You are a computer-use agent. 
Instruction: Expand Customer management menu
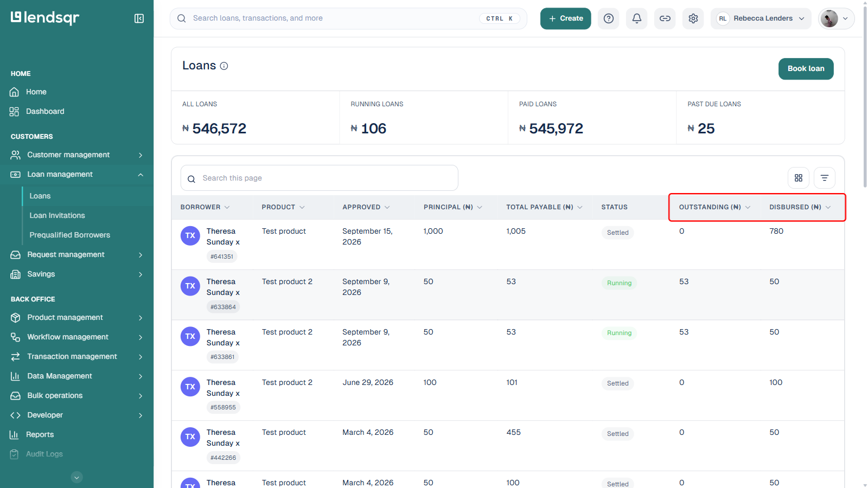[76, 155]
